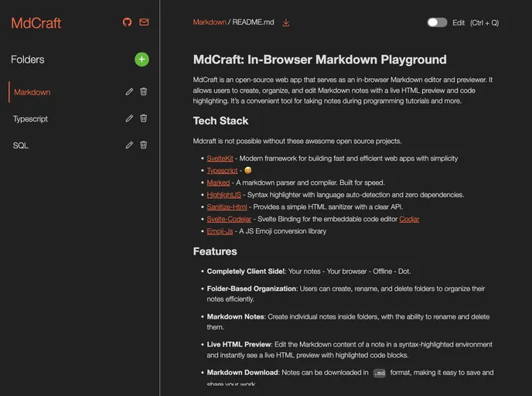The width and height of the screenshot is (532, 396).
Task: Delete the Typescript folder with trash icon
Action: 144,118
